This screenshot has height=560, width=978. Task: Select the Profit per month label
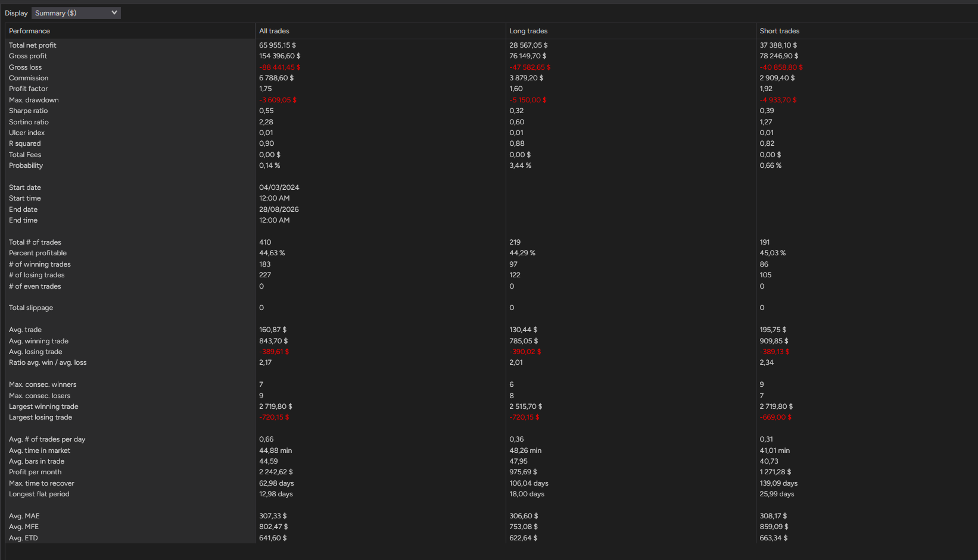click(x=35, y=472)
